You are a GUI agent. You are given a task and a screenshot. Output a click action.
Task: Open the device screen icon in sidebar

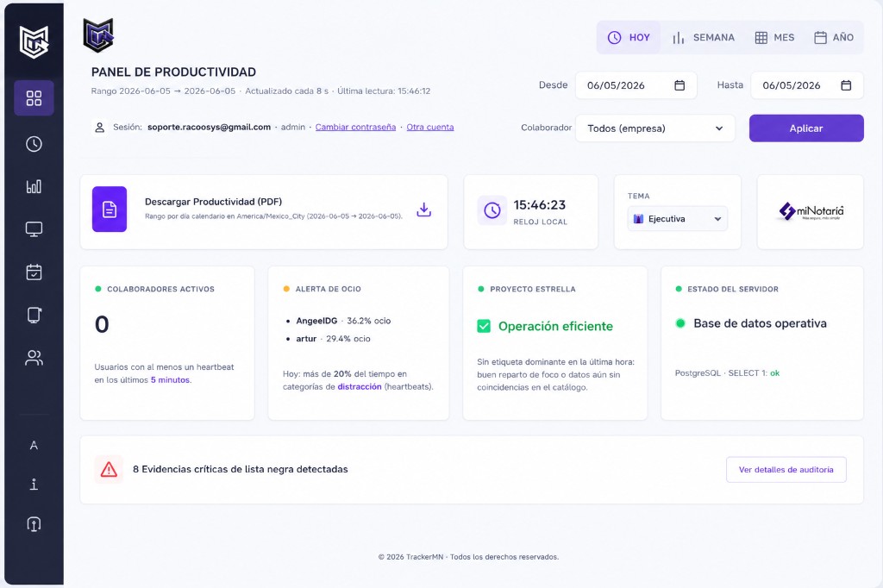tap(34, 315)
